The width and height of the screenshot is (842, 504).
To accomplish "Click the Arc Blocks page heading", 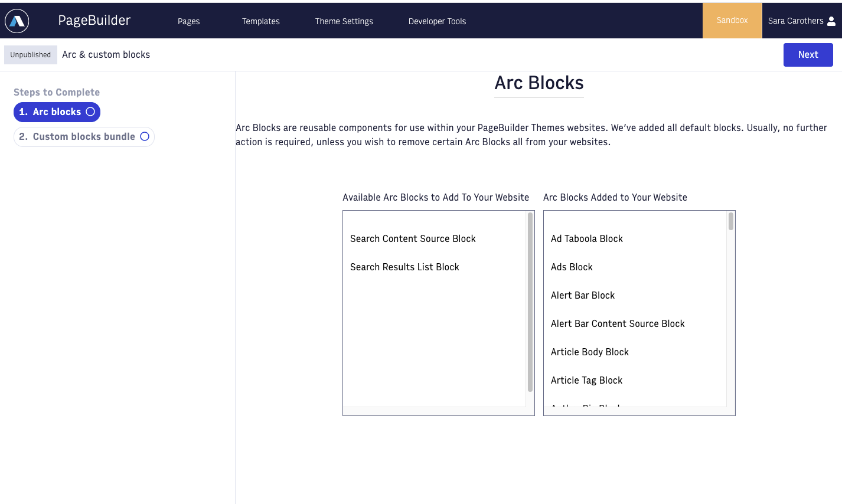I will coord(539,83).
